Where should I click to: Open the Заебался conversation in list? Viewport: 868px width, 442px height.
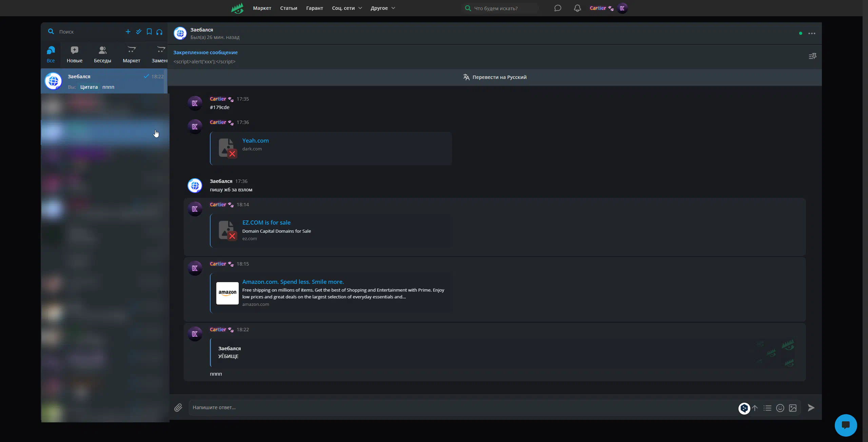104,81
